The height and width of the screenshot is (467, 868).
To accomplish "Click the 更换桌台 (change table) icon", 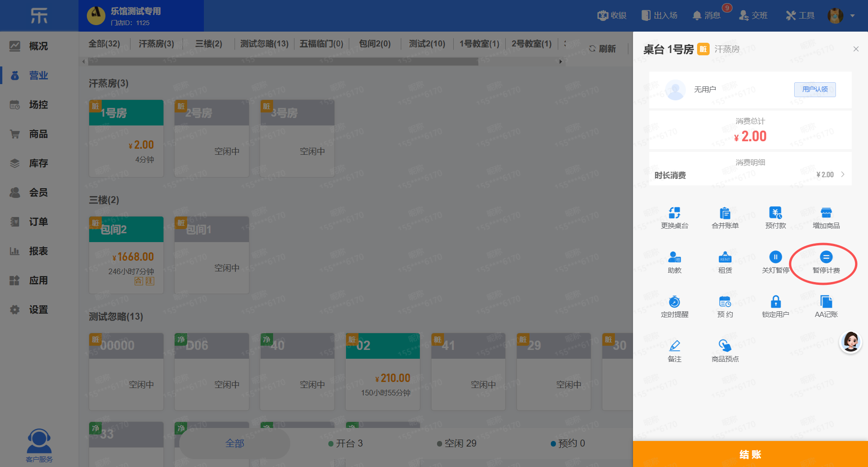I will point(674,213).
